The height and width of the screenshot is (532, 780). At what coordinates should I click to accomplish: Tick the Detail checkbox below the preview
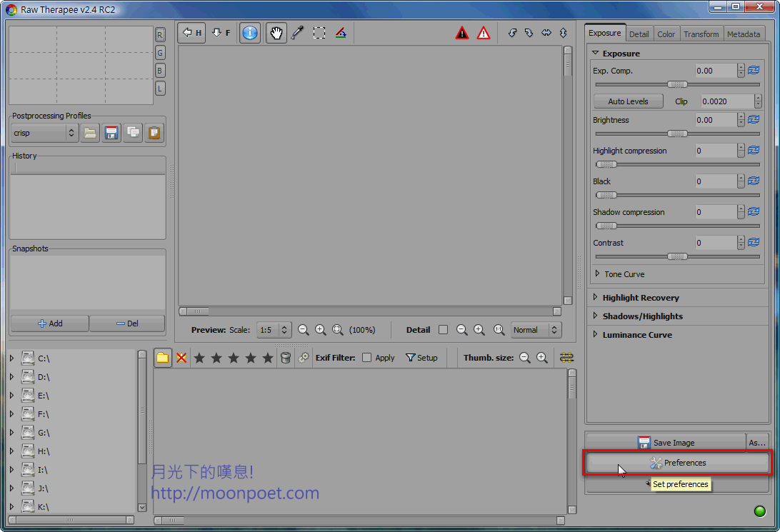click(443, 330)
